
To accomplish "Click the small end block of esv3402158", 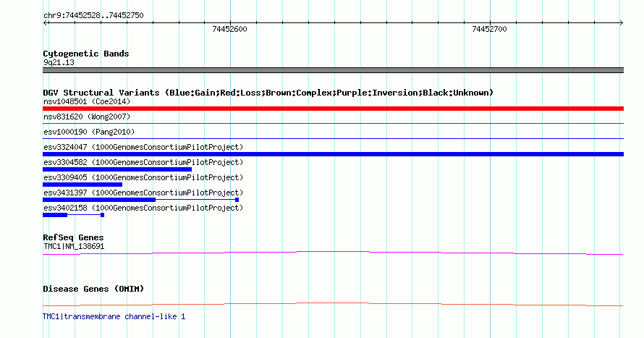I will [102, 215].
